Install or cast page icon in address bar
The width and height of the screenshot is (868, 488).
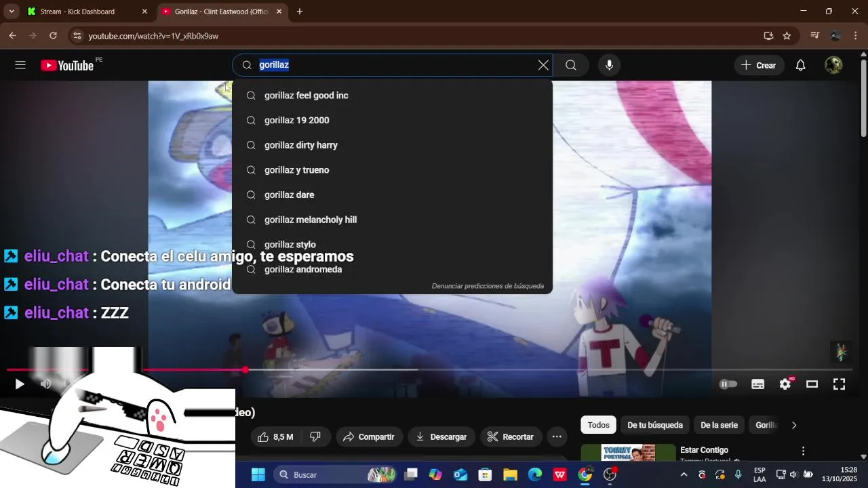(x=768, y=36)
